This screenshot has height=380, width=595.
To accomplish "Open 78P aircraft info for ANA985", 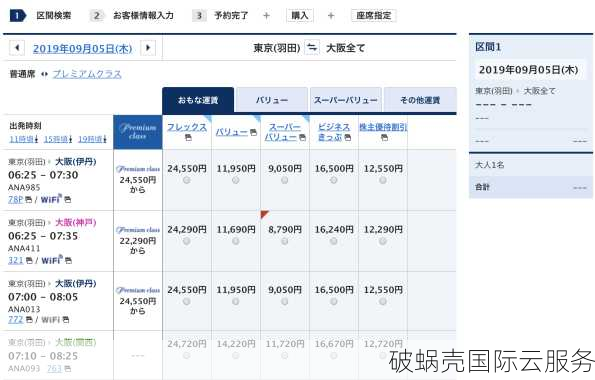I will tap(16, 199).
